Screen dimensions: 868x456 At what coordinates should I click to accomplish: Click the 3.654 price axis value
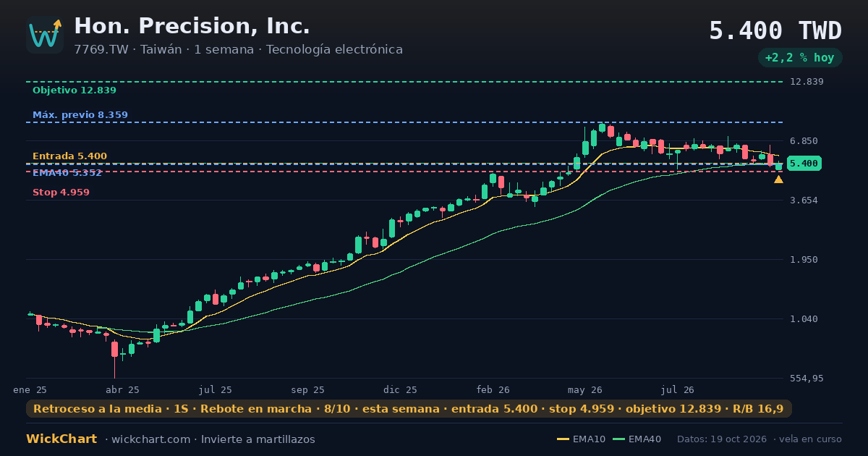tap(804, 200)
